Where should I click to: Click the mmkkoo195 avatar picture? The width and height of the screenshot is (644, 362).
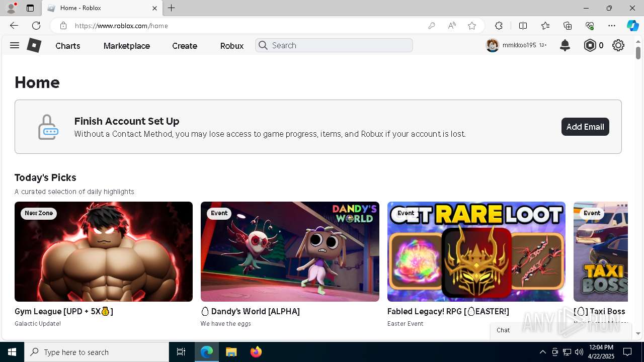(x=492, y=45)
